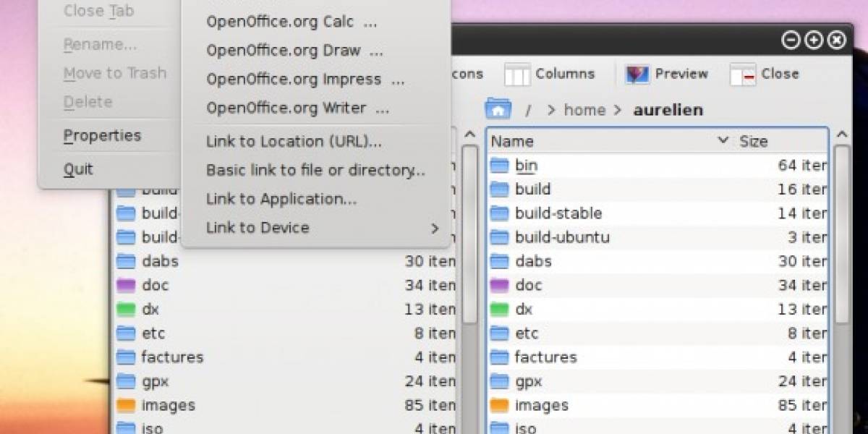The width and height of the screenshot is (868, 434).
Task: Select factures folder icon in right pane
Action: click(x=500, y=357)
